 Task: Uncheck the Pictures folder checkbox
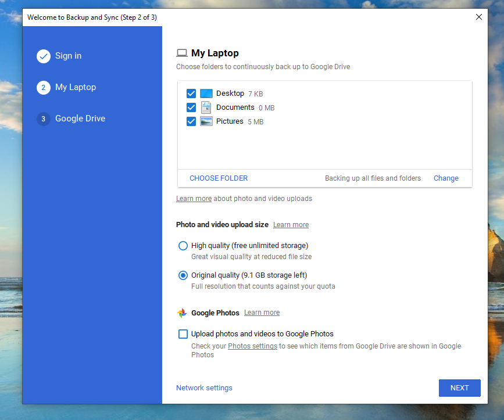pos(191,121)
